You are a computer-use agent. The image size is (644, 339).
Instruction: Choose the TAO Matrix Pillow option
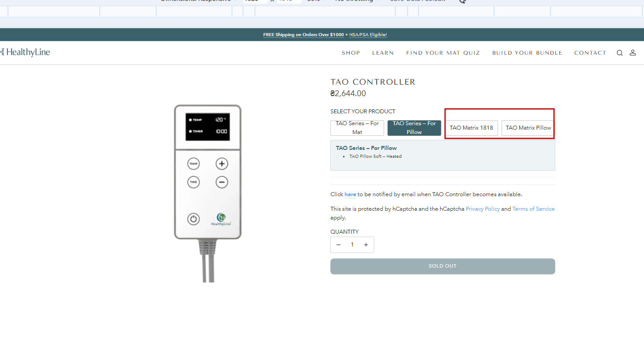(528, 128)
